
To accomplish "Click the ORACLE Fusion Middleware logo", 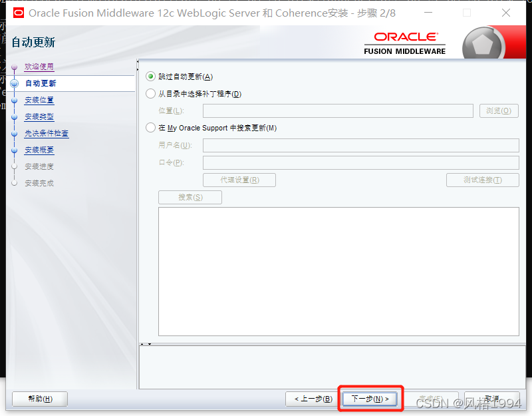I will [404, 43].
